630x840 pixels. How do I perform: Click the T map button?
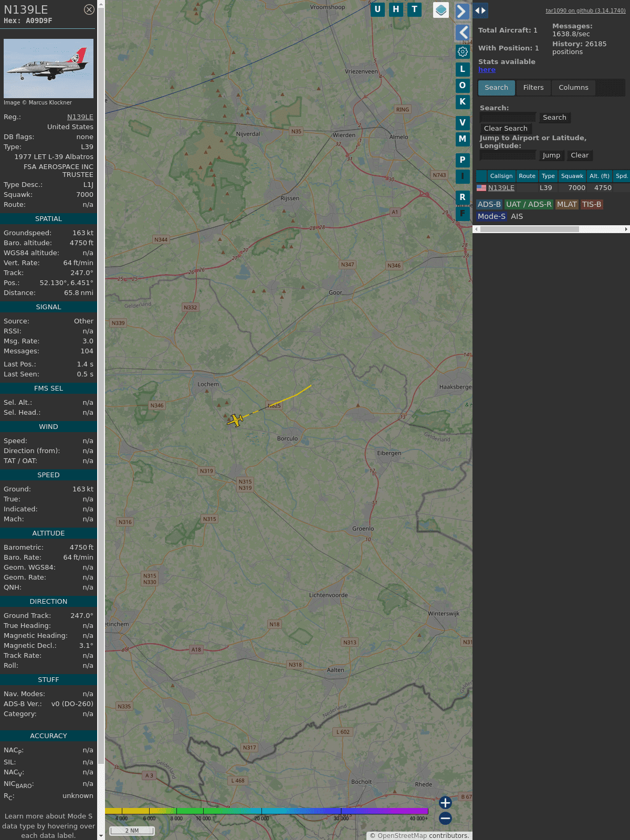pyautogui.click(x=415, y=9)
